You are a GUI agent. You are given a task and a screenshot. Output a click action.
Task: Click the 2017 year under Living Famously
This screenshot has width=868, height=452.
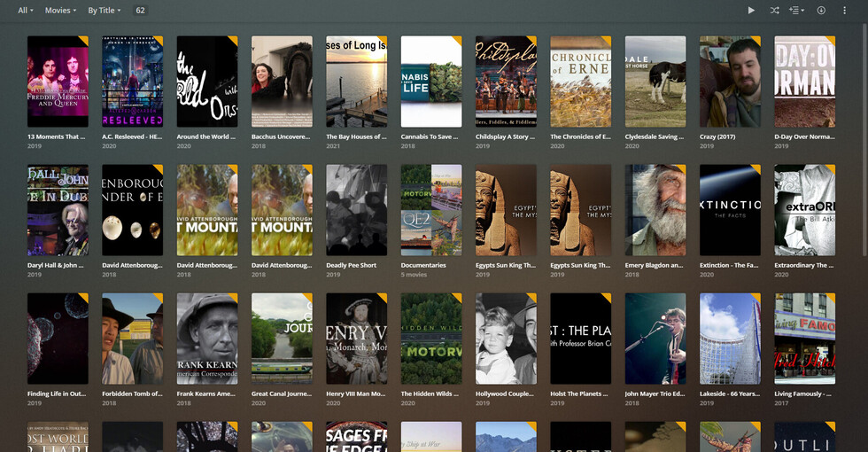(x=781, y=403)
